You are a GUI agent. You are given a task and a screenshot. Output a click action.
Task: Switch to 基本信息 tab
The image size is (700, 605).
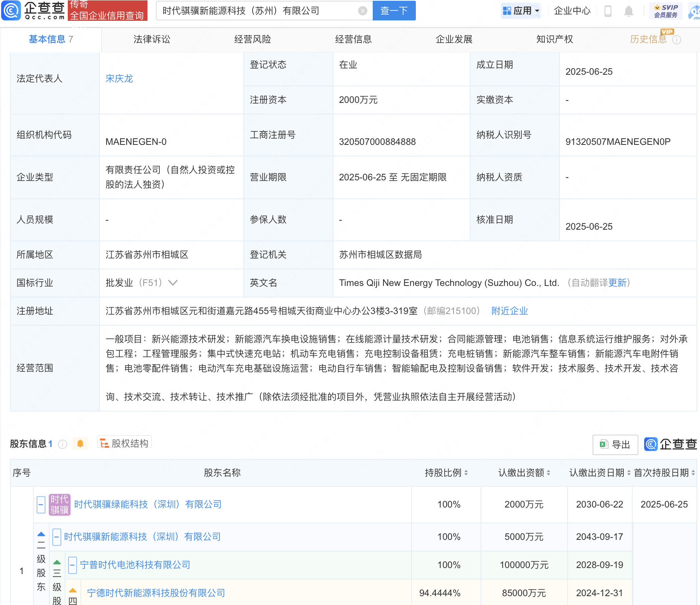coord(51,39)
